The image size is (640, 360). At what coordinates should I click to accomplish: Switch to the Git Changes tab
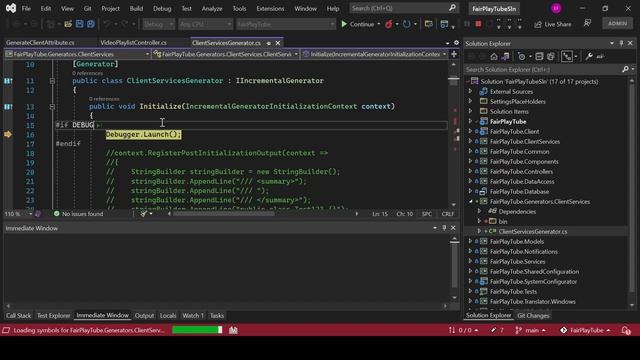(533, 316)
